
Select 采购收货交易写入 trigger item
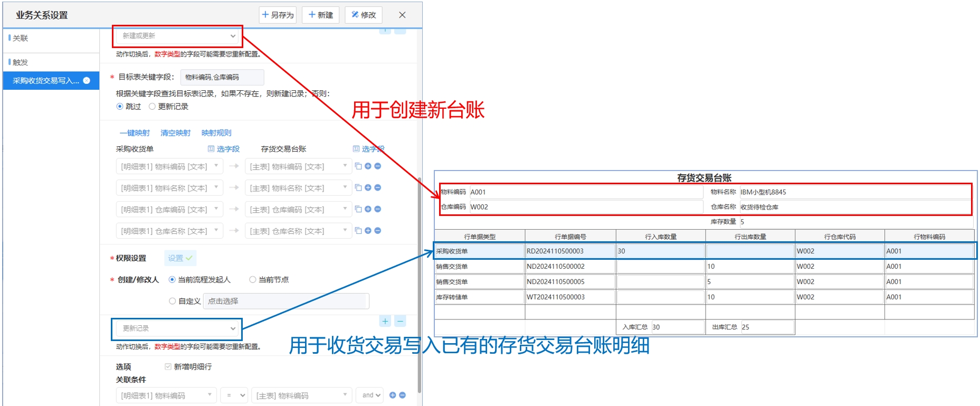pos(46,81)
